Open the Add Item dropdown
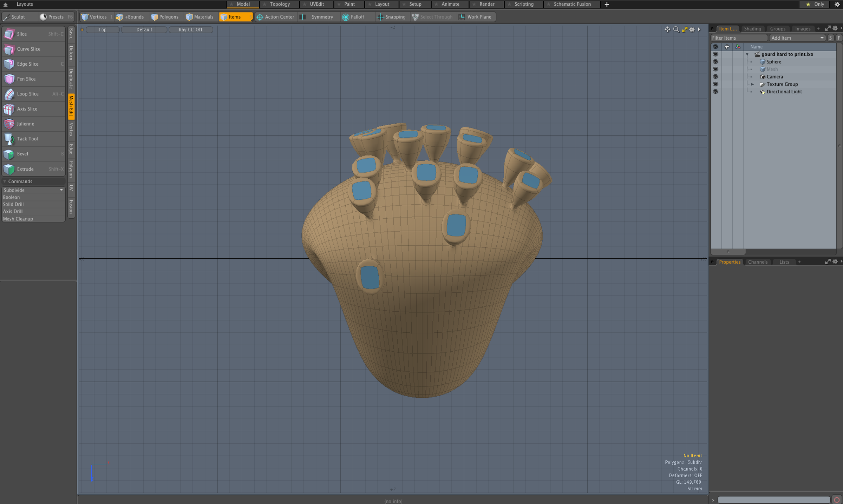Screen dimensions: 843x504 (797, 38)
